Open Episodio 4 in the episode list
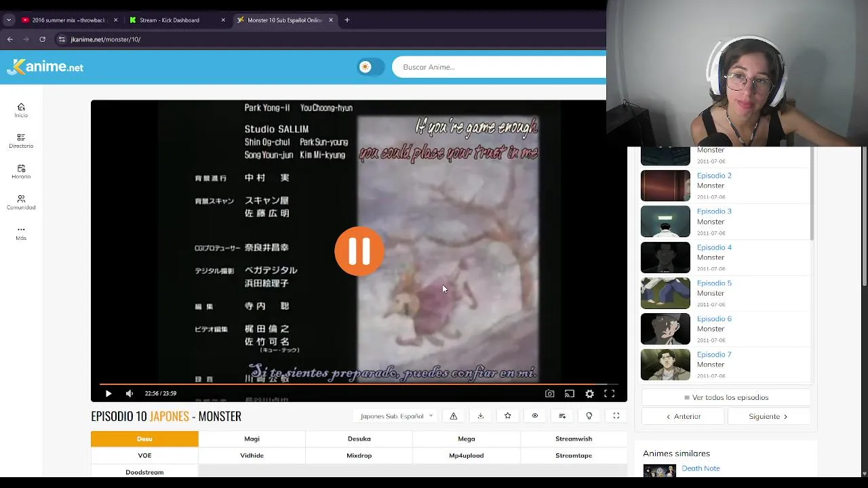 [714, 247]
